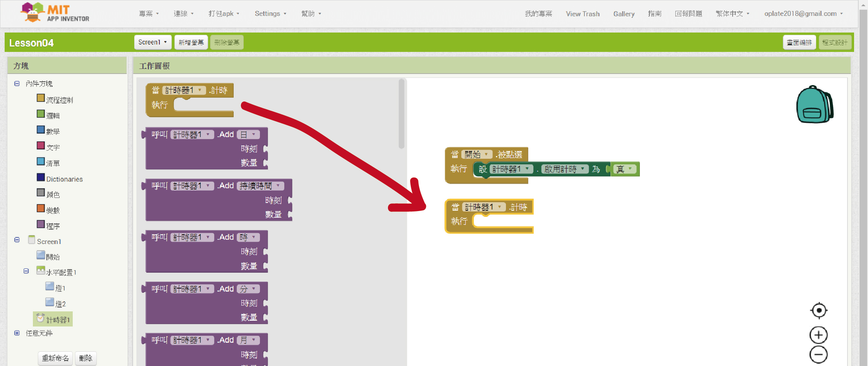Image resolution: width=868 pixels, height=366 pixels.
Task: Go to 我的專案
Action: coord(538,14)
